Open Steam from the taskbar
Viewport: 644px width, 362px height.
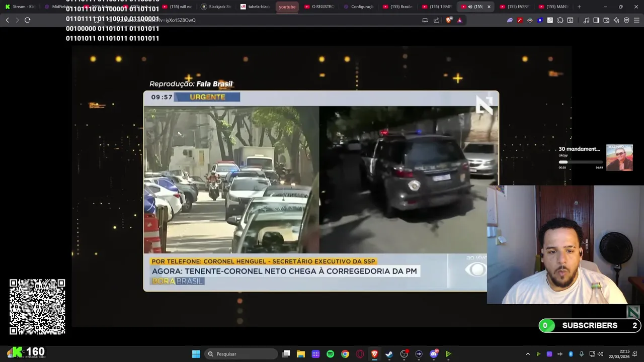tap(389, 354)
